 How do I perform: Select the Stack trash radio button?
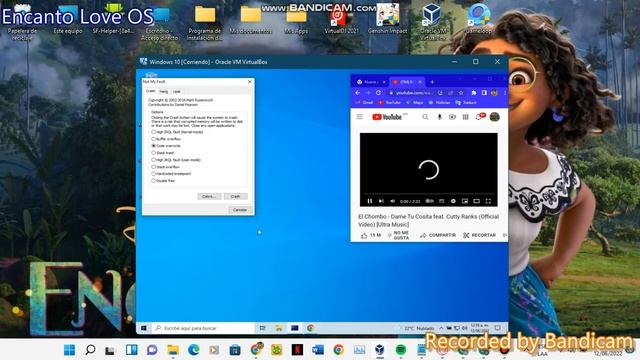[153, 153]
